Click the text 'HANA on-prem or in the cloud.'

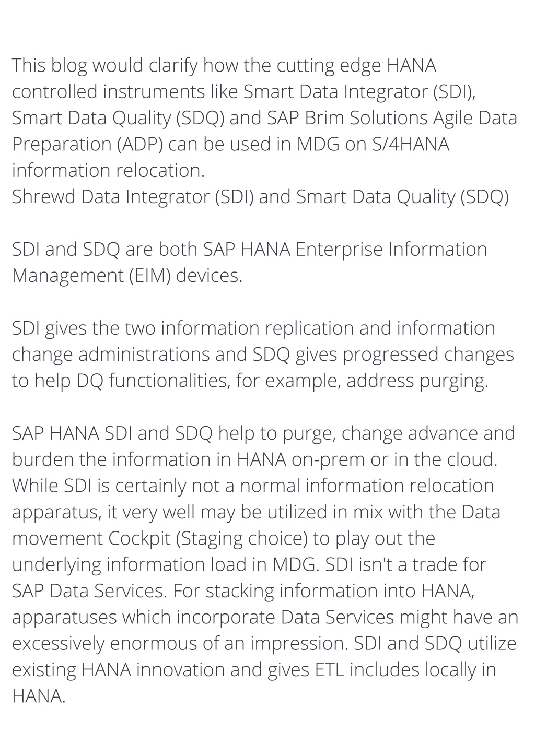(367, 459)
